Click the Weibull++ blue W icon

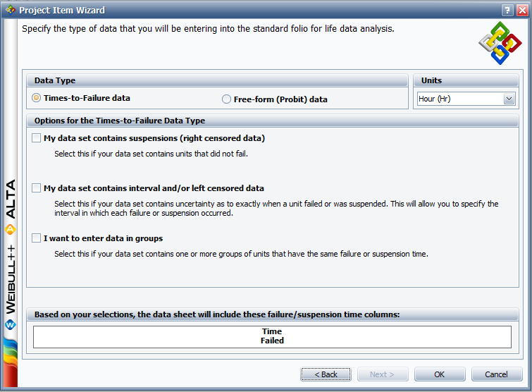pyautogui.click(x=10, y=325)
